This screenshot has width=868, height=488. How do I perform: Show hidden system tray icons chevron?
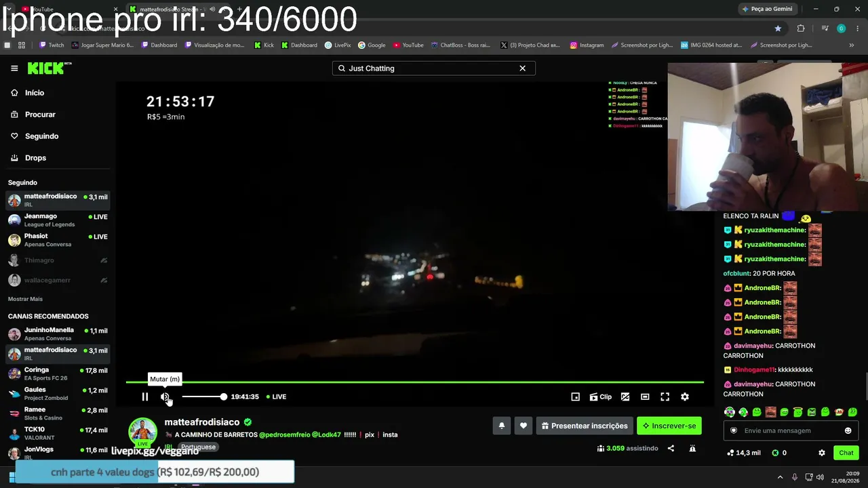tap(780, 477)
